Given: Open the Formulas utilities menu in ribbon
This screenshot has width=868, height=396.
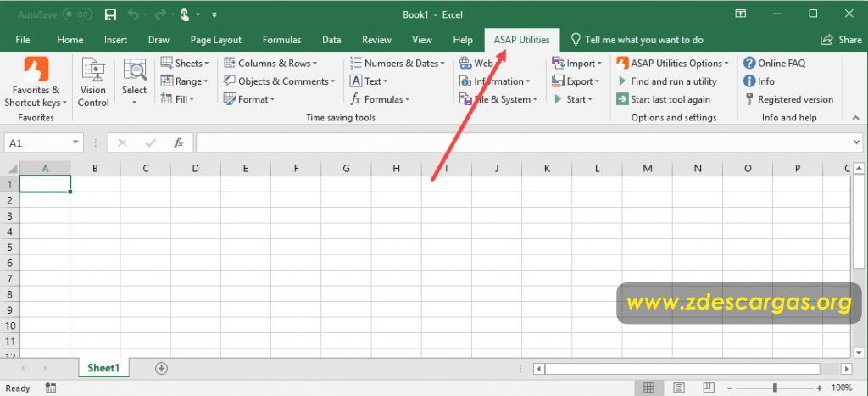Looking at the screenshot, I should pos(380,99).
